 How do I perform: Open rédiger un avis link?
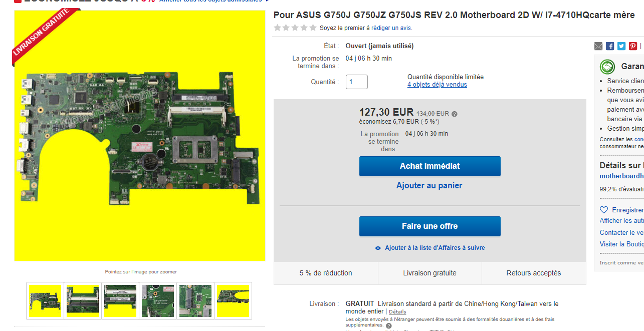(x=392, y=28)
